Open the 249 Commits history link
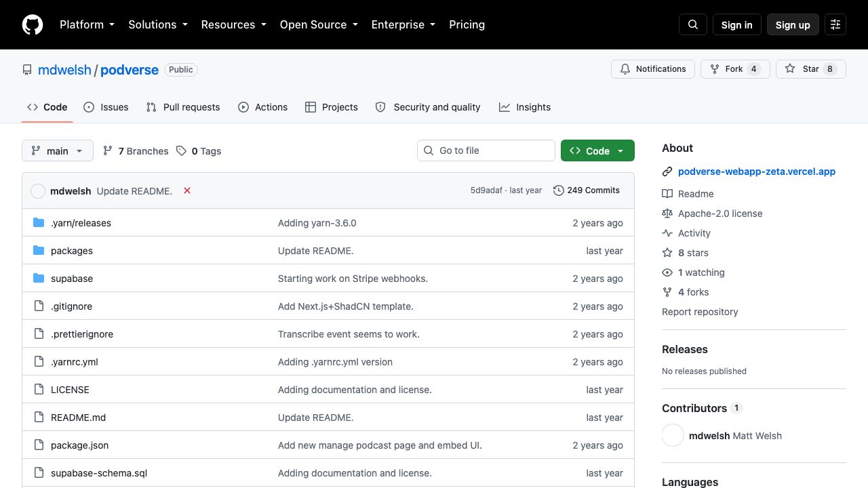 click(587, 190)
